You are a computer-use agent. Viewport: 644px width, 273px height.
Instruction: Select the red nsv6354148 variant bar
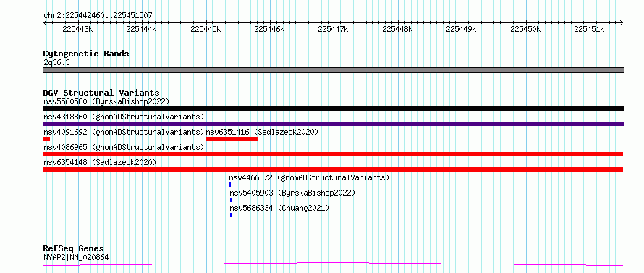(x=333, y=169)
